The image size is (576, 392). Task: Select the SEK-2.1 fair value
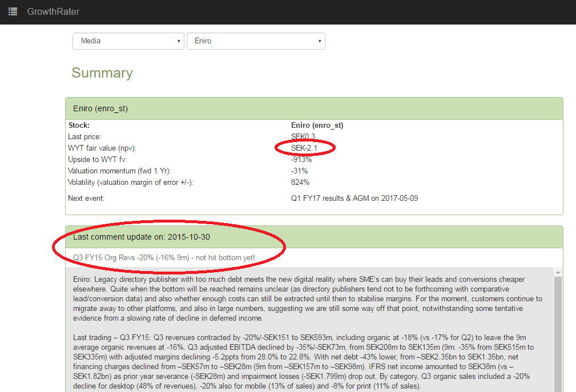(x=304, y=148)
